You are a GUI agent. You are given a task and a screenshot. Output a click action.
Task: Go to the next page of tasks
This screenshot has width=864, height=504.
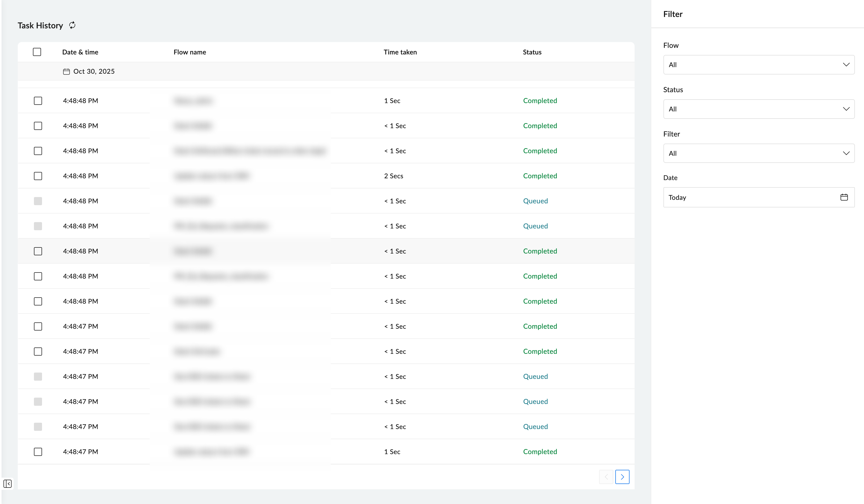[x=623, y=477]
